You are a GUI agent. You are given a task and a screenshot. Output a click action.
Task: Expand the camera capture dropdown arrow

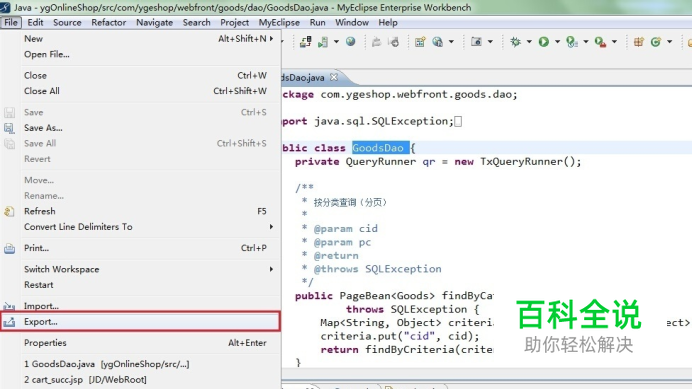point(490,42)
